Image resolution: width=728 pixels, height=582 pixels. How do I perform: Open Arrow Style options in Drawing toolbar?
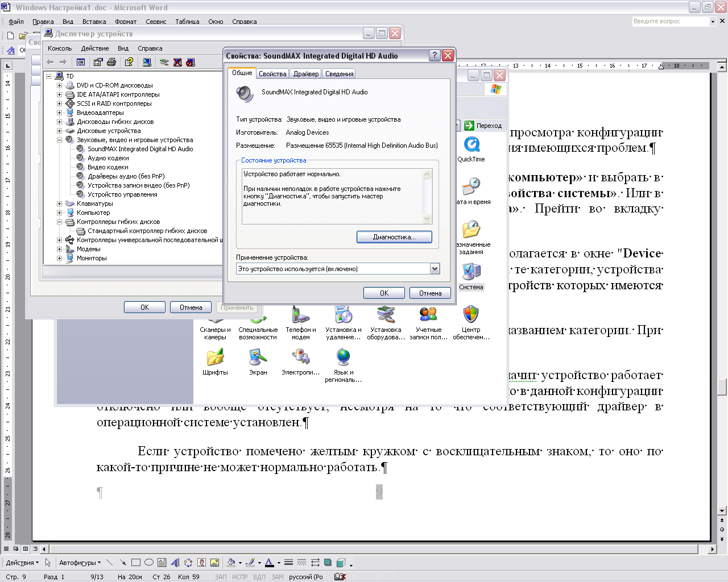(315, 563)
